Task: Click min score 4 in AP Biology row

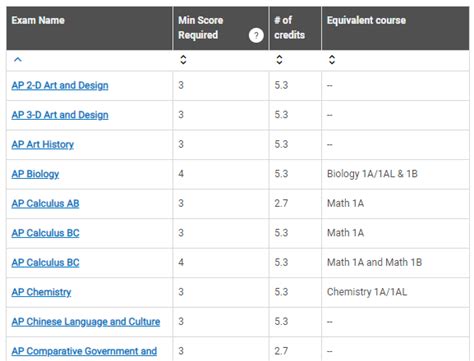Action: pyautogui.click(x=181, y=174)
